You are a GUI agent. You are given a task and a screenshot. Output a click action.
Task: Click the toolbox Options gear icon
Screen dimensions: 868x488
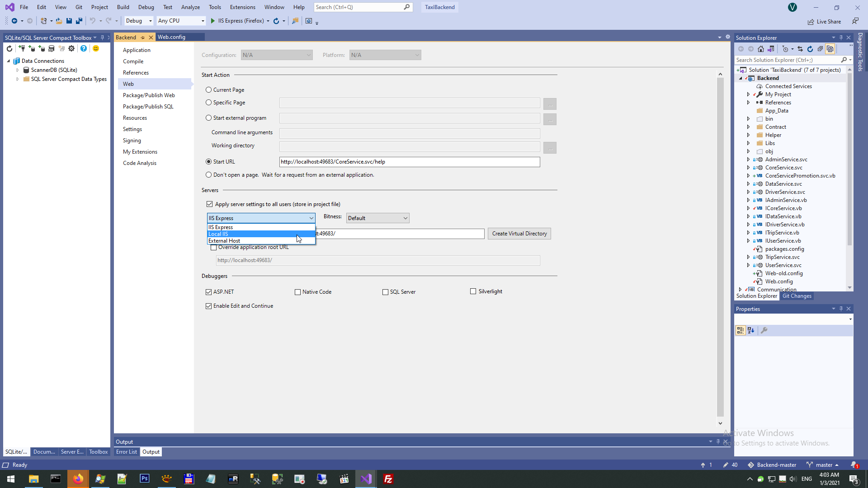71,48
